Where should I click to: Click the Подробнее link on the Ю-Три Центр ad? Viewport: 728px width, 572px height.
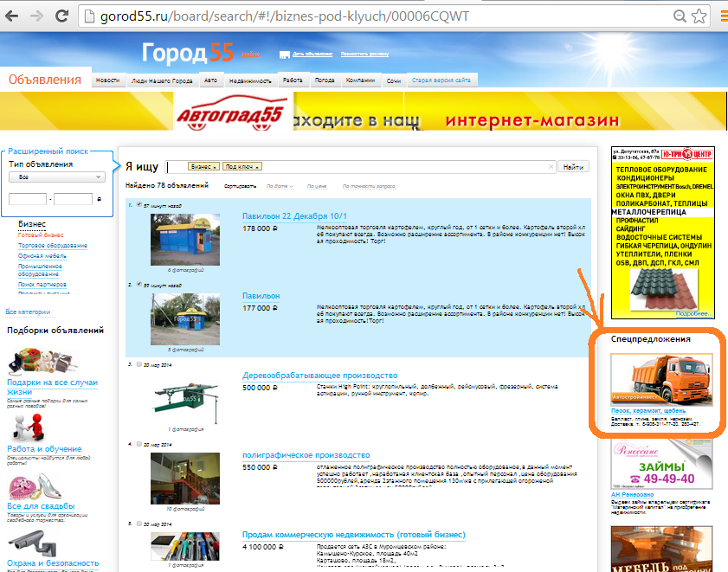tap(693, 314)
